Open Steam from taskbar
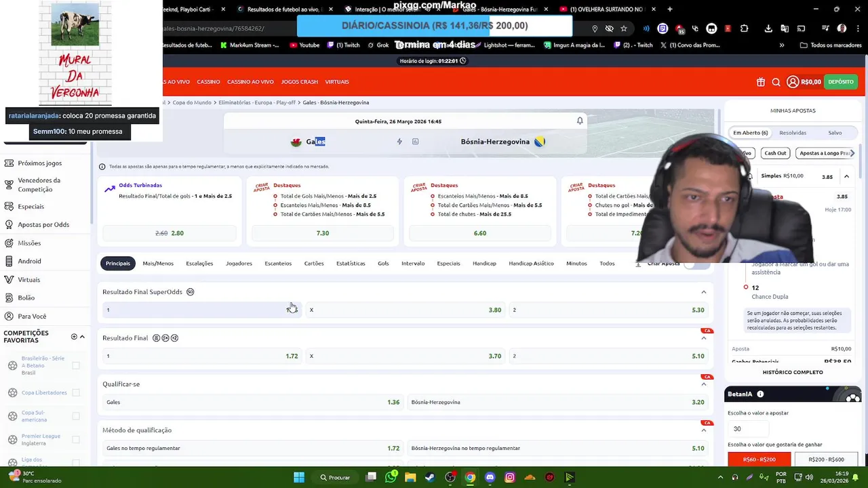The width and height of the screenshot is (868, 488). click(430, 477)
